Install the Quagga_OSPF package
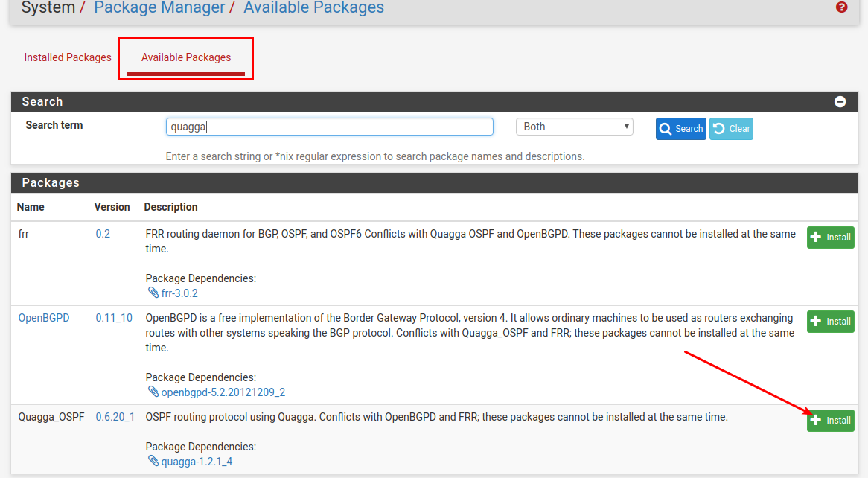 [x=830, y=421]
